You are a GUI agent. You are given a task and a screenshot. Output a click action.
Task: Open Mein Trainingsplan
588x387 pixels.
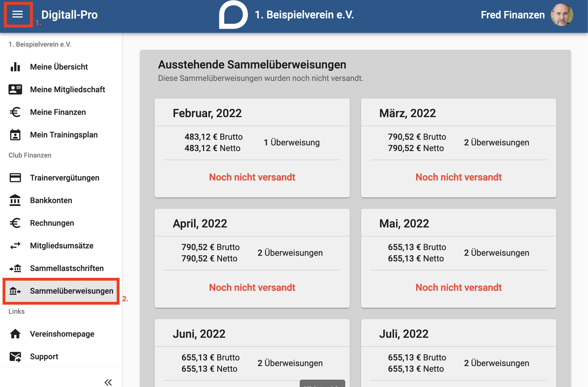point(61,135)
